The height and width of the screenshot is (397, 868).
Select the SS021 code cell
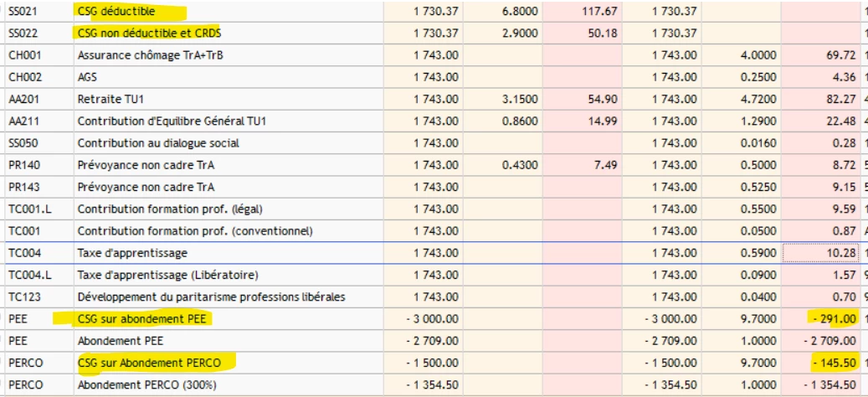[23, 11]
